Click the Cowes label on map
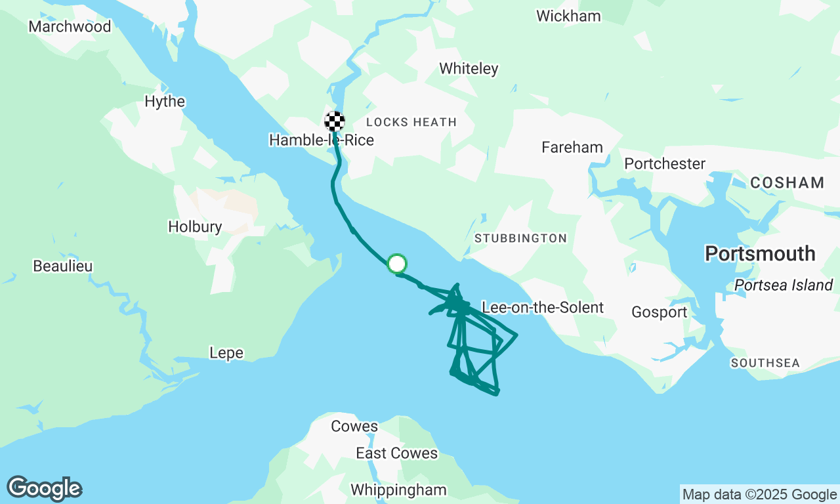 click(354, 427)
